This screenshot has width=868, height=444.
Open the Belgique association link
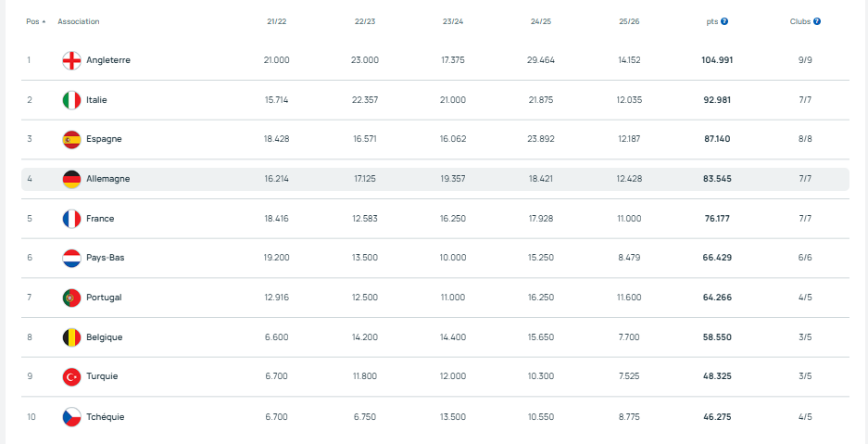(105, 337)
